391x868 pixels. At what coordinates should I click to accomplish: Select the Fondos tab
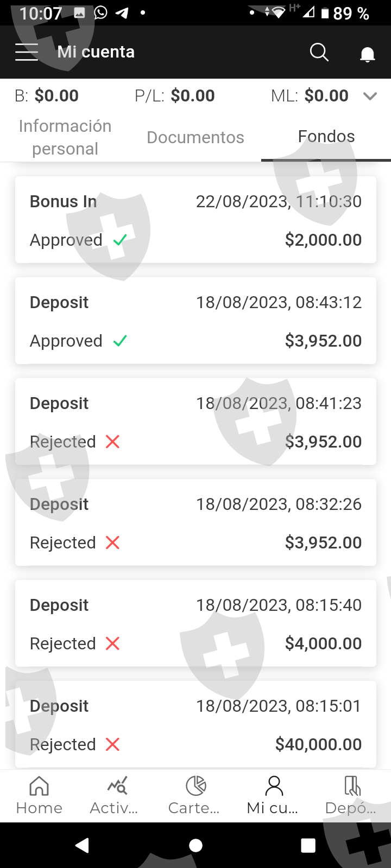[326, 137]
